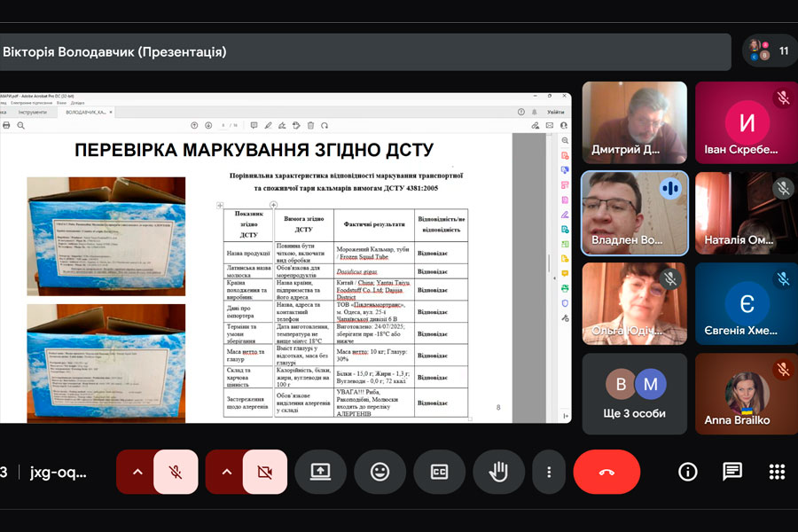The image size is (798, 532).
Task: Open the emoji reactions icon
Action: click(x=379, y=472)
